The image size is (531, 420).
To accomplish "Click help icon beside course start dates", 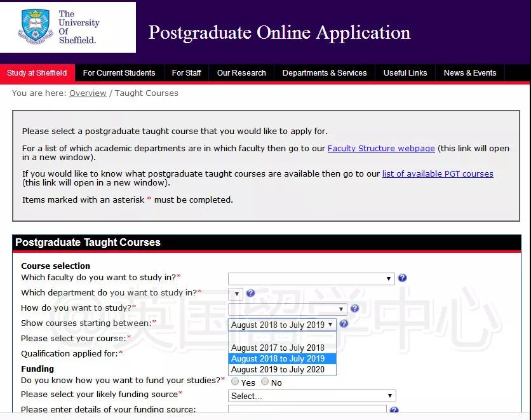I will pyautogui.click(x=344, y=324).
